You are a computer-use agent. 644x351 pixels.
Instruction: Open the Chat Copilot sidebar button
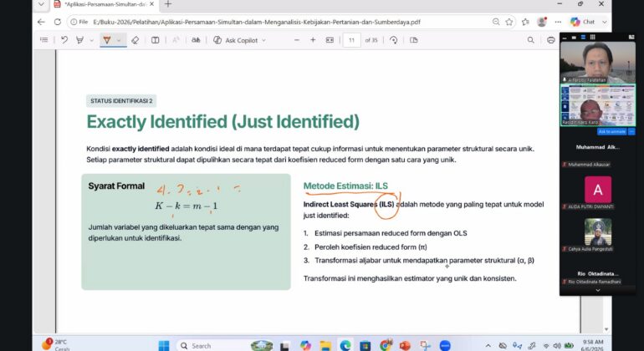582,22
